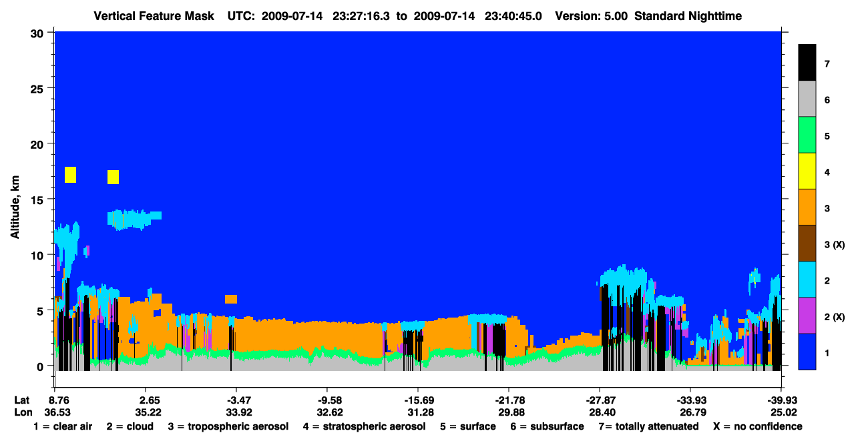Click the 'Vertical Feature Mask' title text

(x=155, y=15)
